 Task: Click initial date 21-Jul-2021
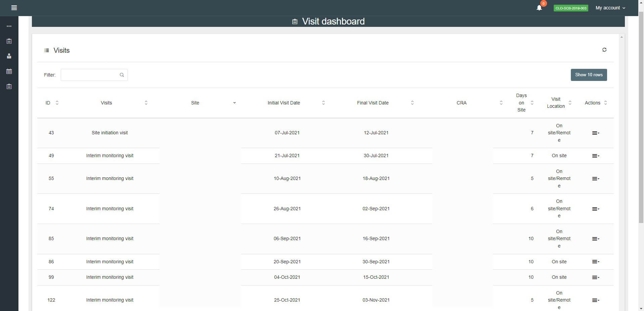287,155
